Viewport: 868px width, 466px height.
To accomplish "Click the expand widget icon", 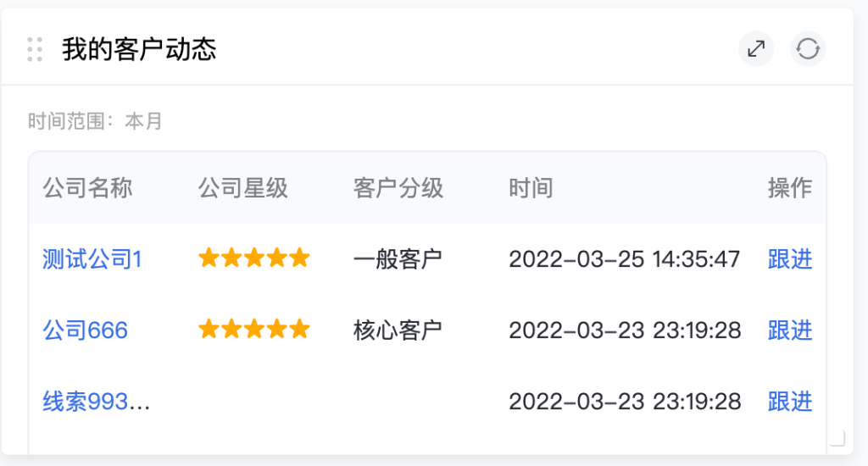I will [755, 49].
